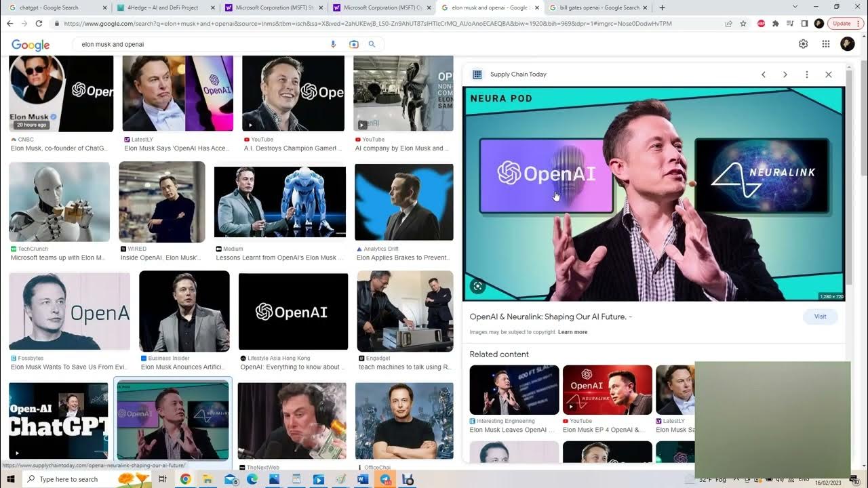Close the image preview panel
Screen dimensions: 868x488
pos(828,75)
